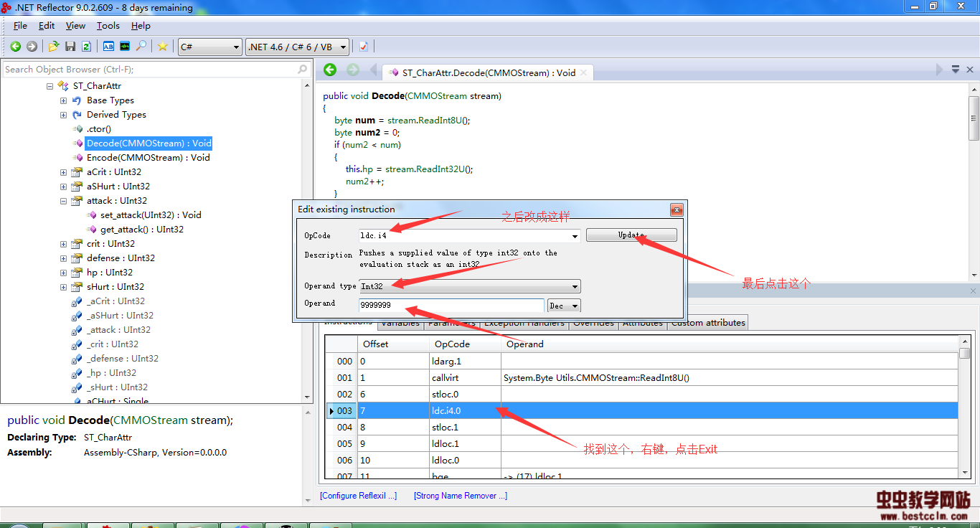
Task: Click the blue AB toolbar icon
Action: (108, 47)
